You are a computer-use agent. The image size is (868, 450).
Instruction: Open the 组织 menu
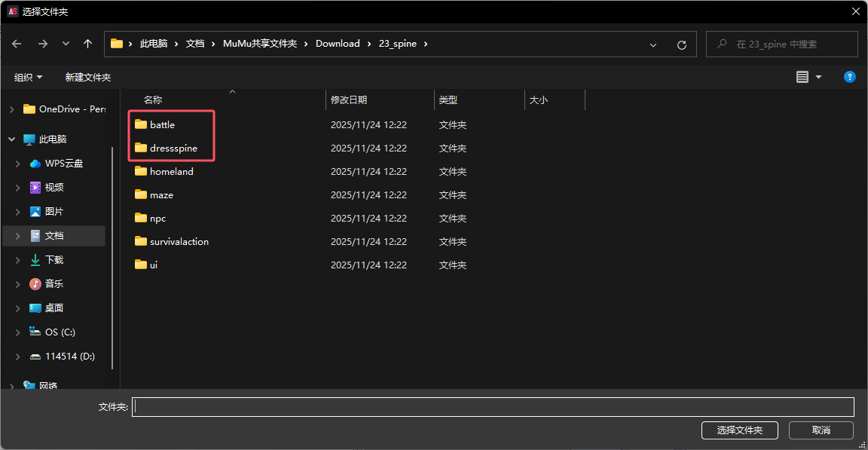[x=28, y=77]
